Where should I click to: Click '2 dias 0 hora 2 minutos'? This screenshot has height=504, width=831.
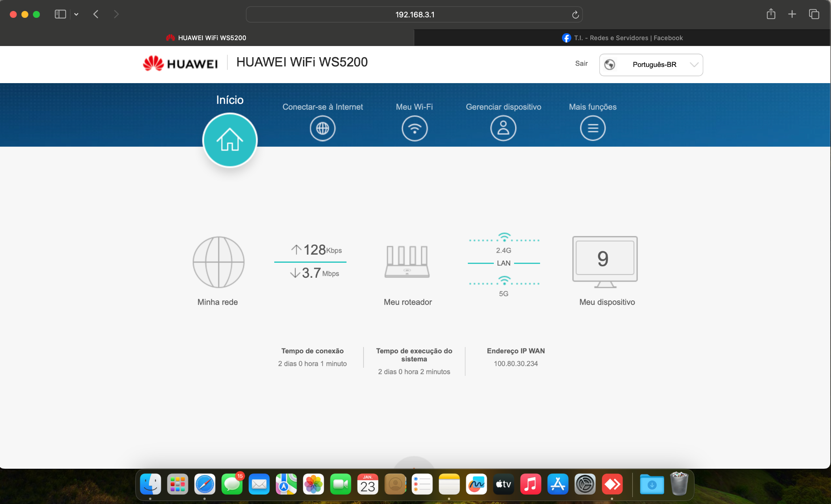414,372
